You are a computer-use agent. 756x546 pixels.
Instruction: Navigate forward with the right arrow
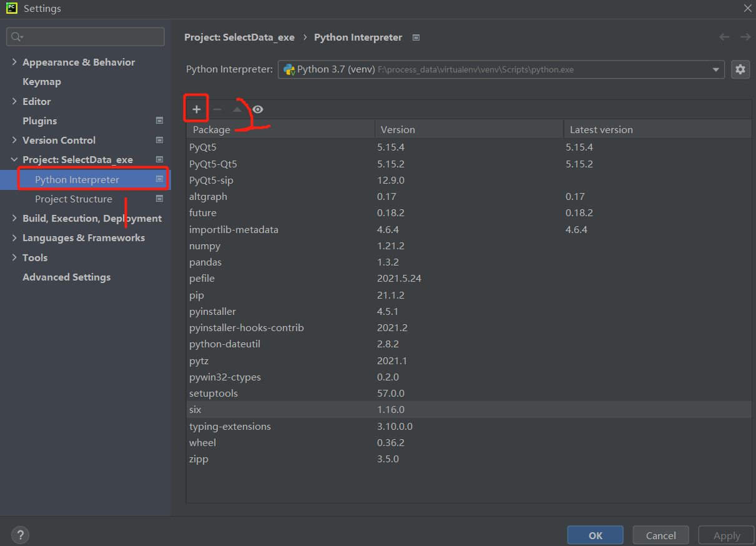pyautogui.click(x=745, y=37)
